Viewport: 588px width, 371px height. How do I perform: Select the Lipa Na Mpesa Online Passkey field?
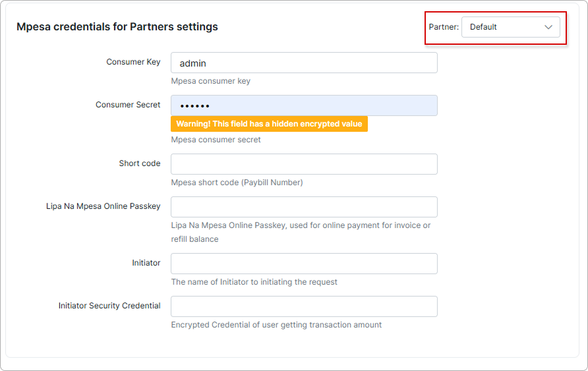tap(304, 207)
